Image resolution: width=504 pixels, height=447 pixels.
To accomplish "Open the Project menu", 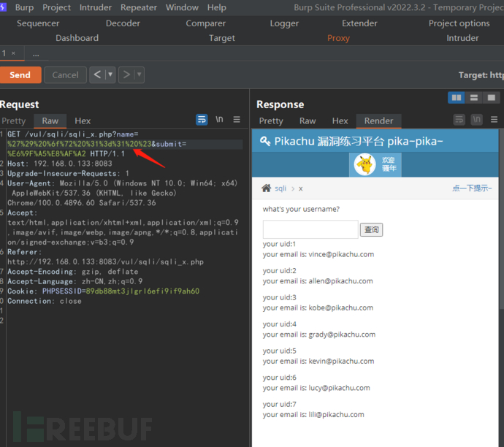I will click(x=56, y=7).
